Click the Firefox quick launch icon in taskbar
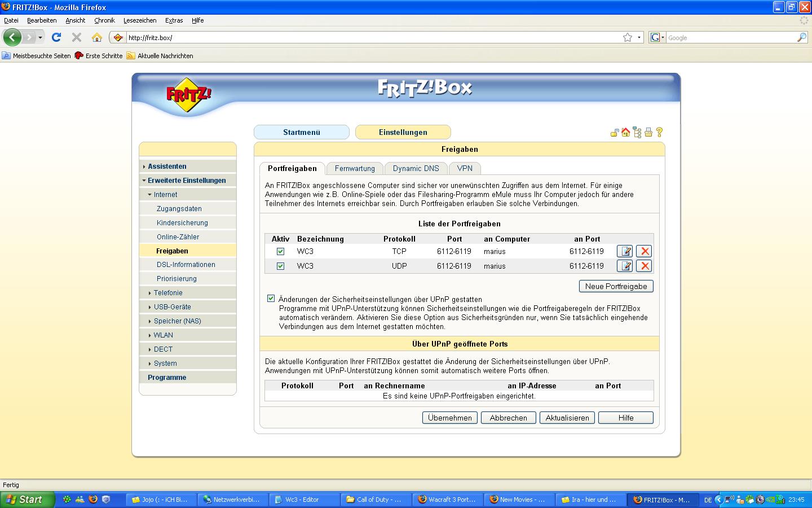The width and height of the screenshot is (812, 508). pos(93,500)
